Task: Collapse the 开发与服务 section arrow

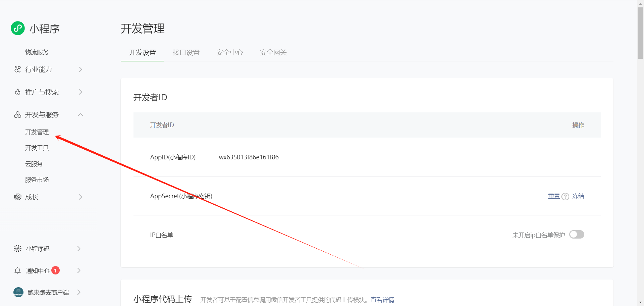Action: click(x=80, y=115)
